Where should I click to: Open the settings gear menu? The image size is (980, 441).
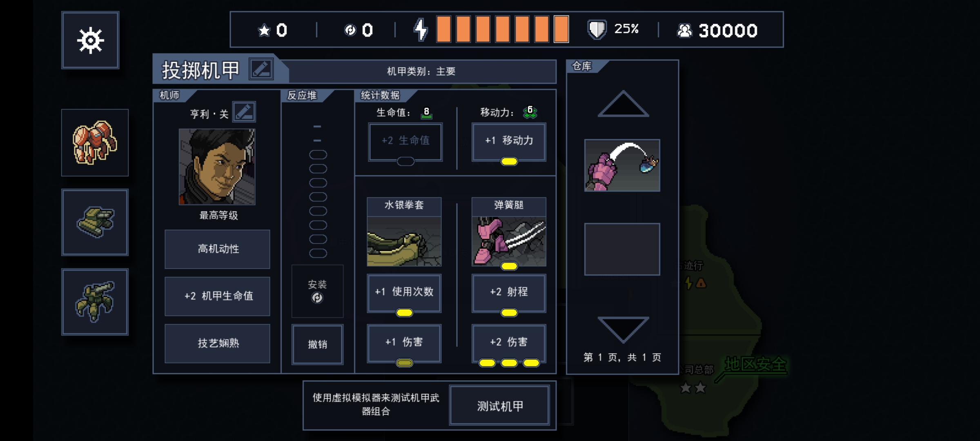pos(90,40)
